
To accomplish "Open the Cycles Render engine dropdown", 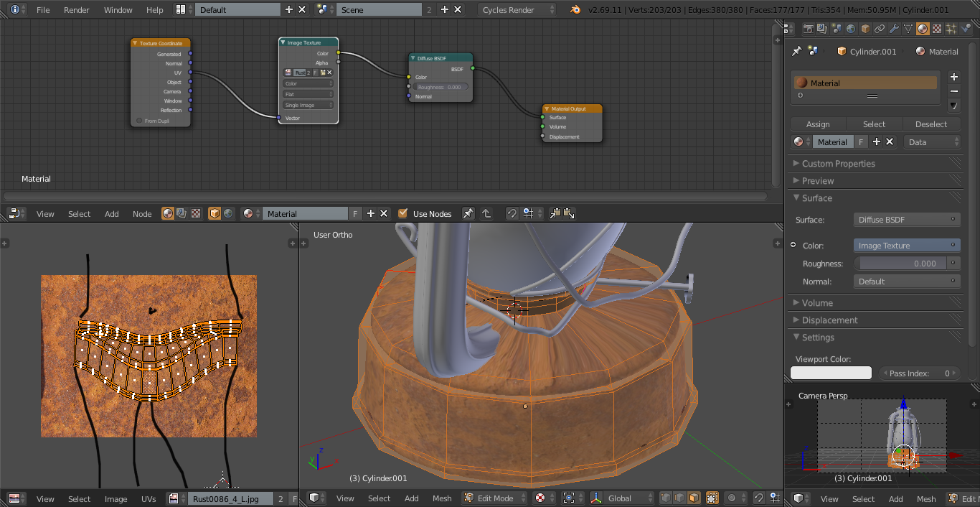I will pyautogui.click(x=517, y=10).
